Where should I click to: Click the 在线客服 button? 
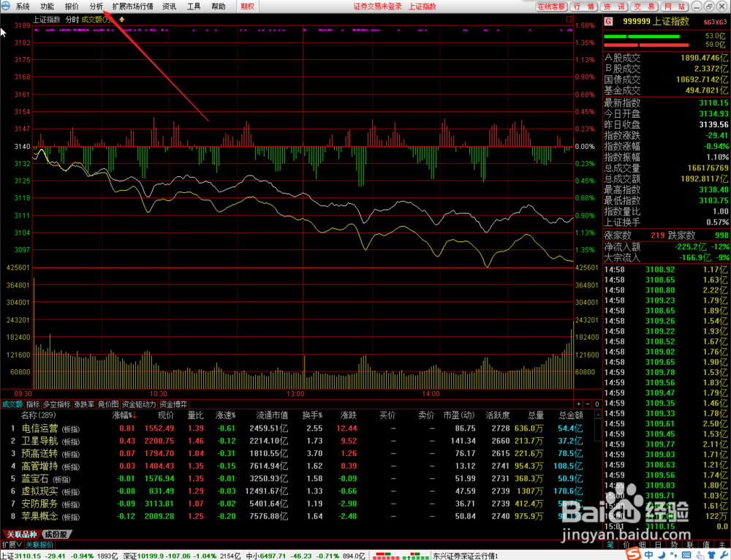[550, 7]
